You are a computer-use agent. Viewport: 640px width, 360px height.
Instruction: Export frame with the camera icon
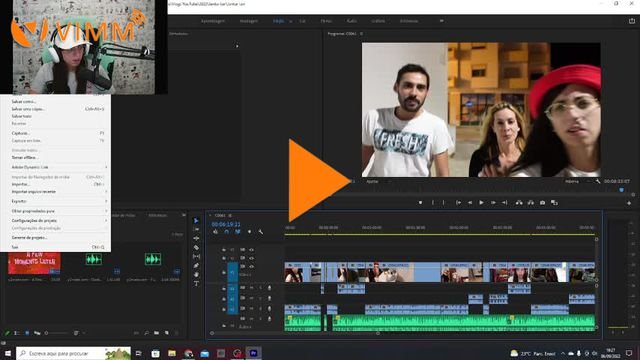tap(542, 202)
